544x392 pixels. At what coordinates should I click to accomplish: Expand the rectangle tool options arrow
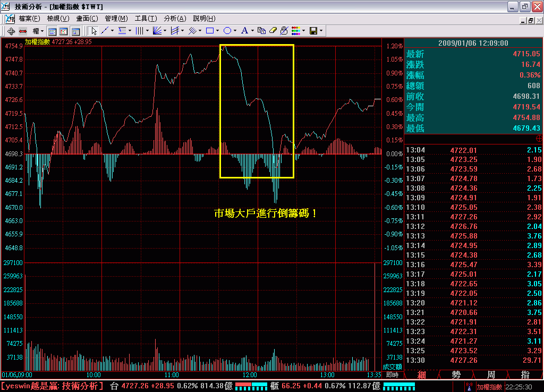click(x=217, y=31)
